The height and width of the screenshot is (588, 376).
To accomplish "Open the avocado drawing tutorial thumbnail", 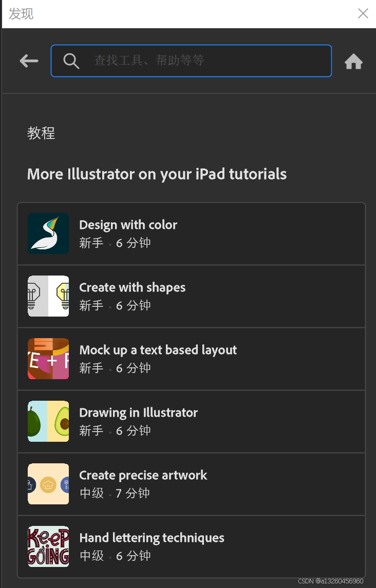I will coord(48,421).
